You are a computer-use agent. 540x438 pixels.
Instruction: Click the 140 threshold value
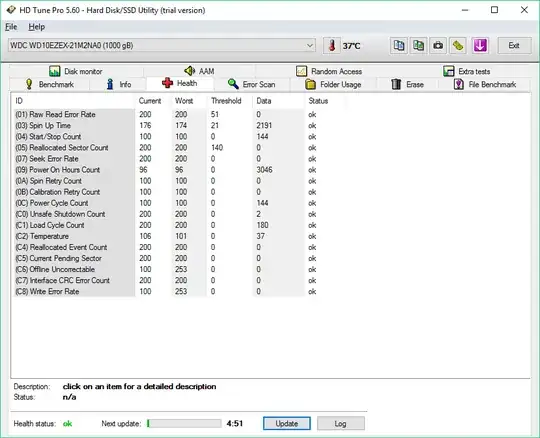pos(217,148)
